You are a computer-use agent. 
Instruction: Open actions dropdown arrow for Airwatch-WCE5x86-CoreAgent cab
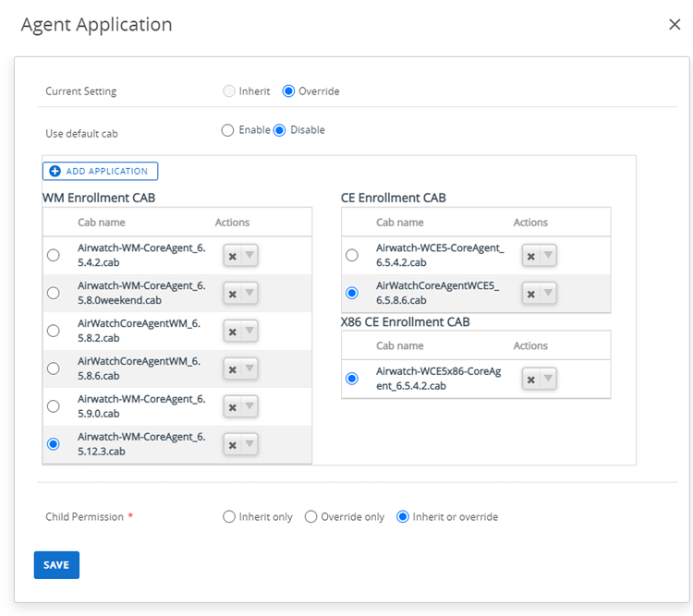click(548, 379)
